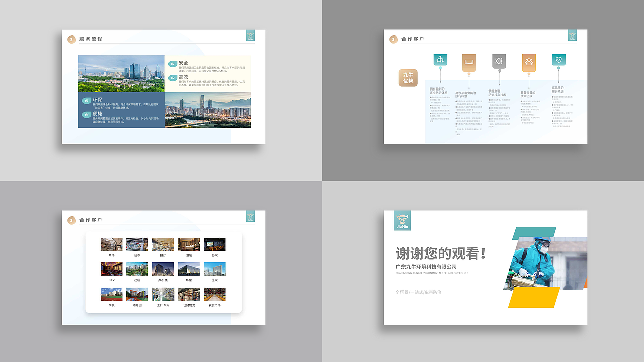Open the 社区 photo thumbnail
This screenshot has height=362, width=644.
coord(137,268)
